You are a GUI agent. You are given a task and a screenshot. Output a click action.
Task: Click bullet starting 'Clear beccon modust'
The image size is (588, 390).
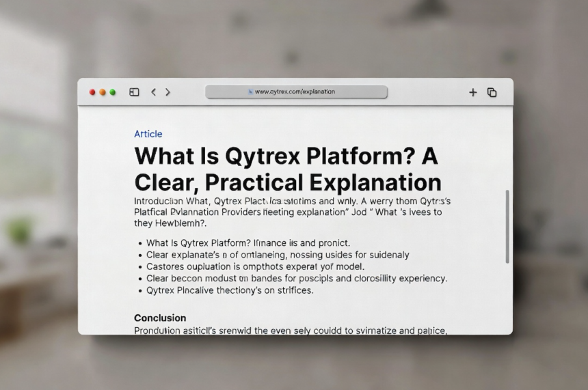pos(297,279)
